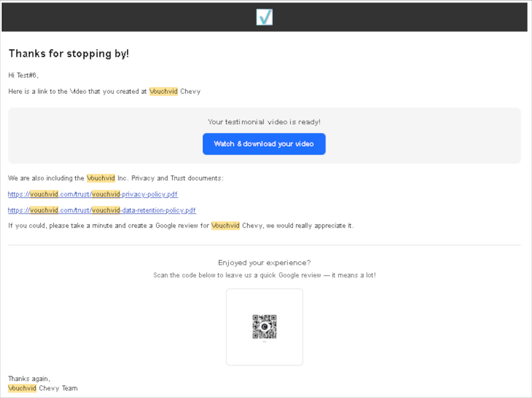The height and width of the screenshot is (398, 532).
Task: Click the 'Thanks for stopping by!' heading
Action: click(69, 53)
